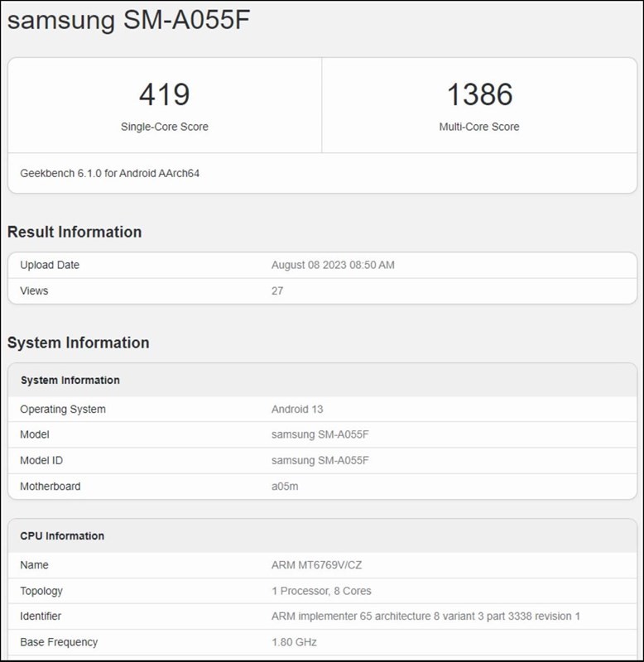The height and width of the screenshot is (662, 644).
Task: Click the Topology label
Action: pos(41,591)
